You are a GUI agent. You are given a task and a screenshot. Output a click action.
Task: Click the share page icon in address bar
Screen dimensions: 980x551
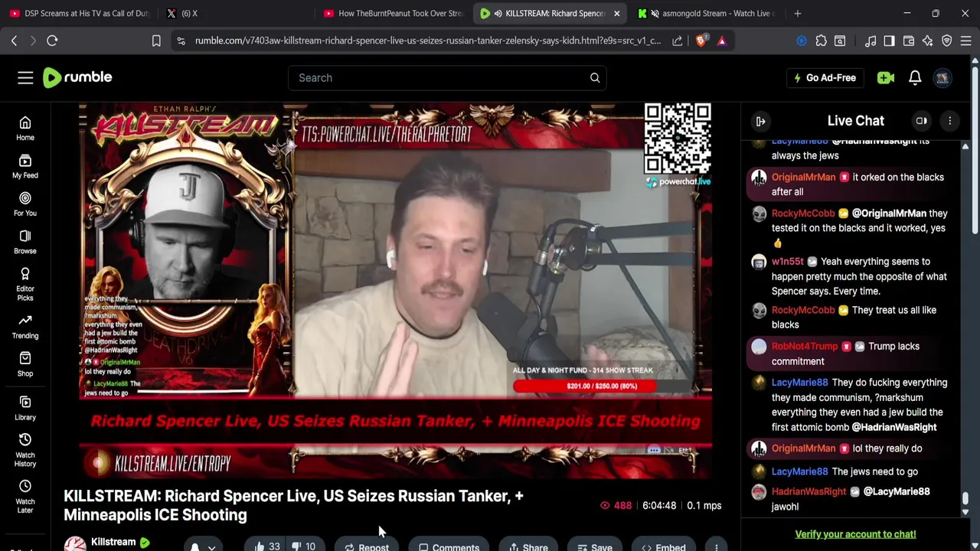pos(678,41)
